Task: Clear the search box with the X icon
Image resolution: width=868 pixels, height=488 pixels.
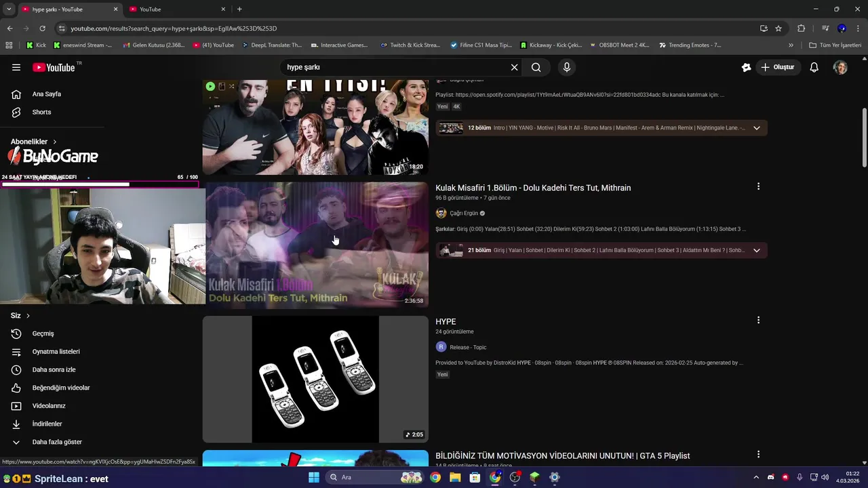Action: [514, 67]
